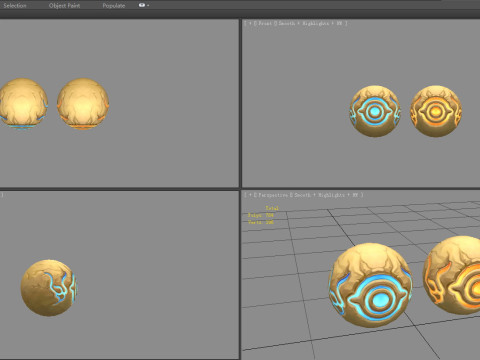This screenshot has height=360, width=480.
Task: Click the Perspective view name label
Action: [x=273, y=195]
